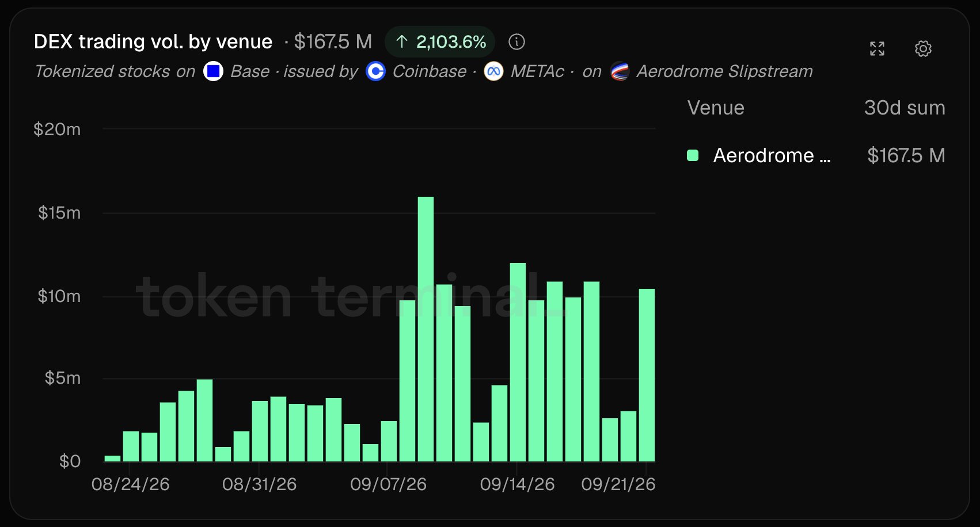Click the $20m y-axis label
This screenshot has height=527, width=980.
(57, 129)
